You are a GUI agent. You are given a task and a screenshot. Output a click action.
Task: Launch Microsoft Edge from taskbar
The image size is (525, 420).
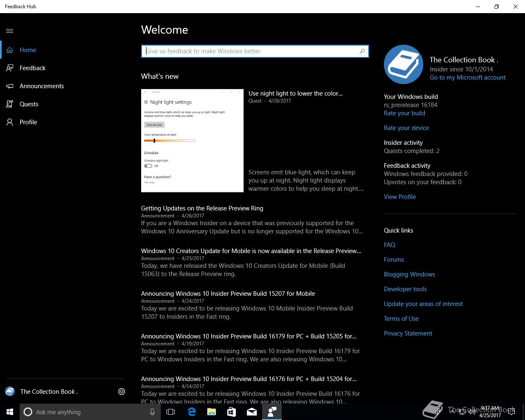[x=192, y=412]
